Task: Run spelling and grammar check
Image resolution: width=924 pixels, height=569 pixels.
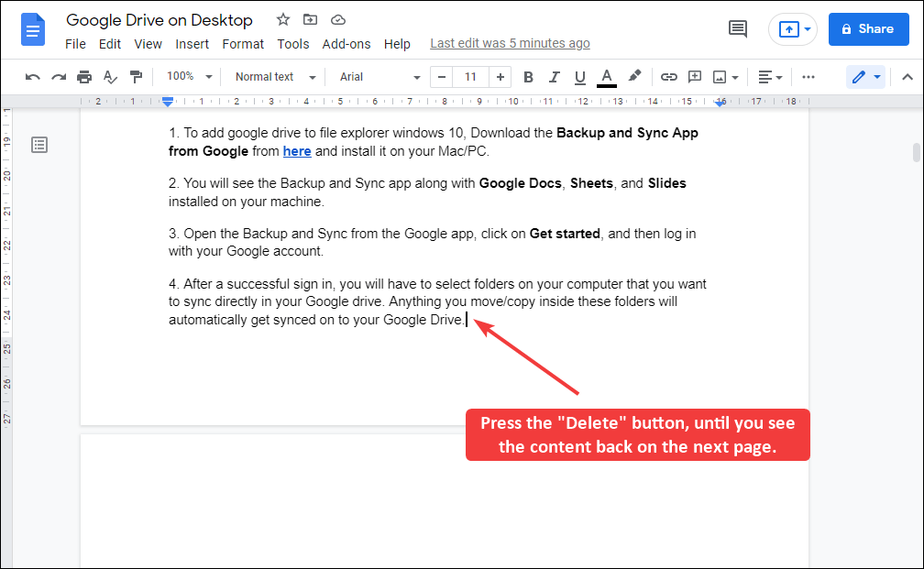Action: (110, 76)
